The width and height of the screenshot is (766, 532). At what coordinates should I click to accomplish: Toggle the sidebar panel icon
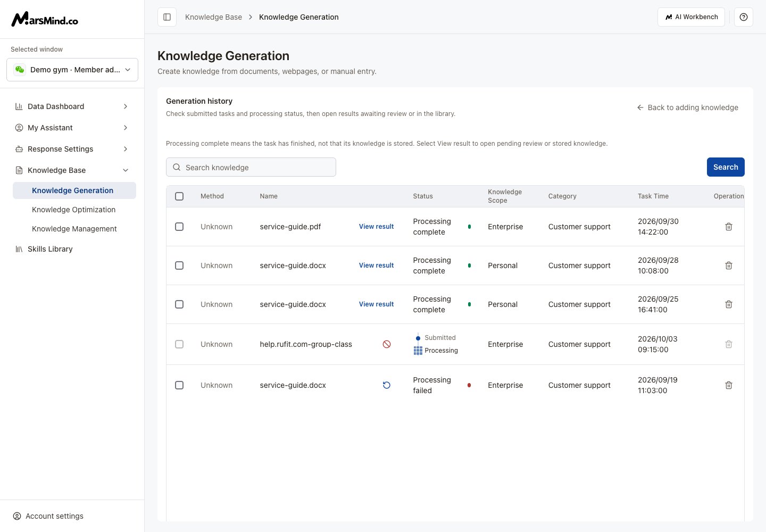[167, 17]
